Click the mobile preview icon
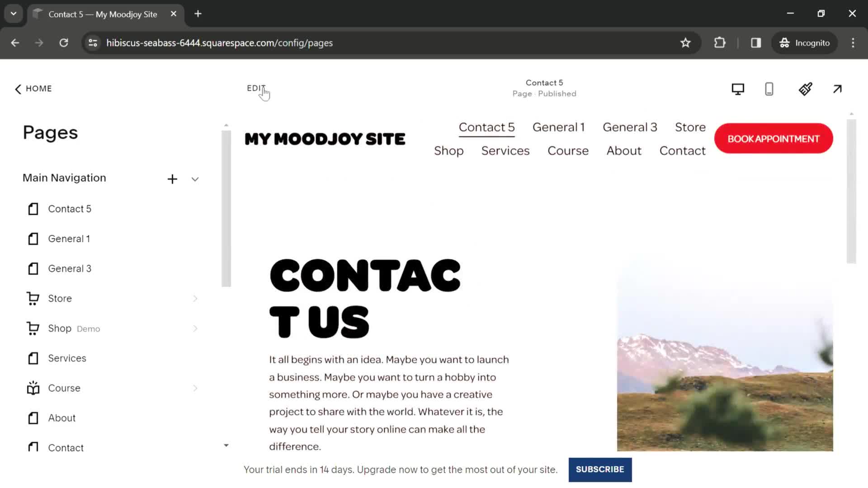868x488 pixels. click(769, 88)
